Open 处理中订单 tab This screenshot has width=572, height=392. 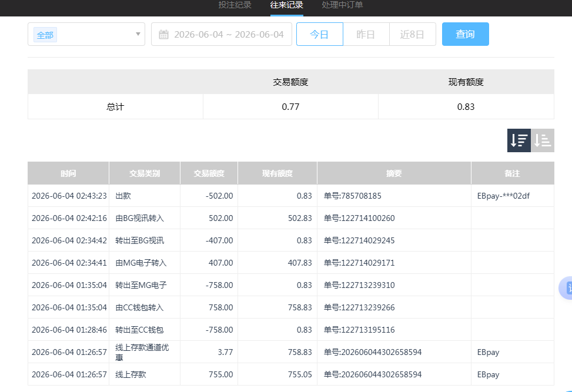[342, 5]
